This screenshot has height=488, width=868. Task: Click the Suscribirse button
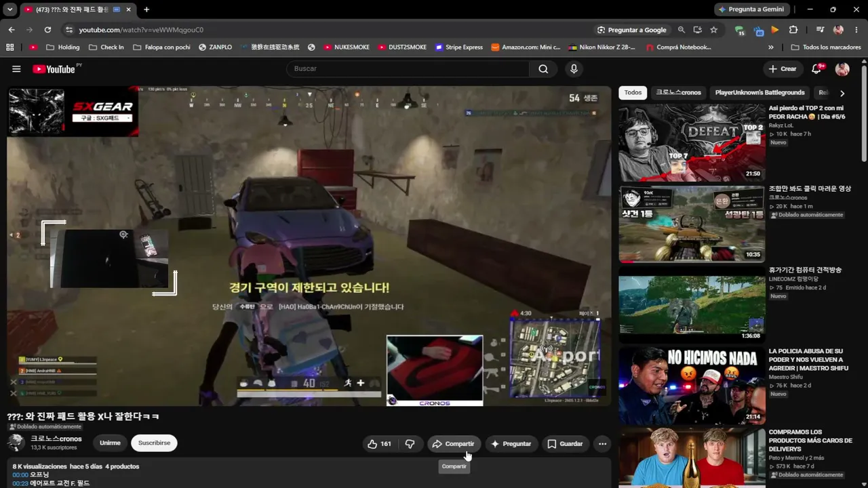pyautogui.click(x=154, y=443)
